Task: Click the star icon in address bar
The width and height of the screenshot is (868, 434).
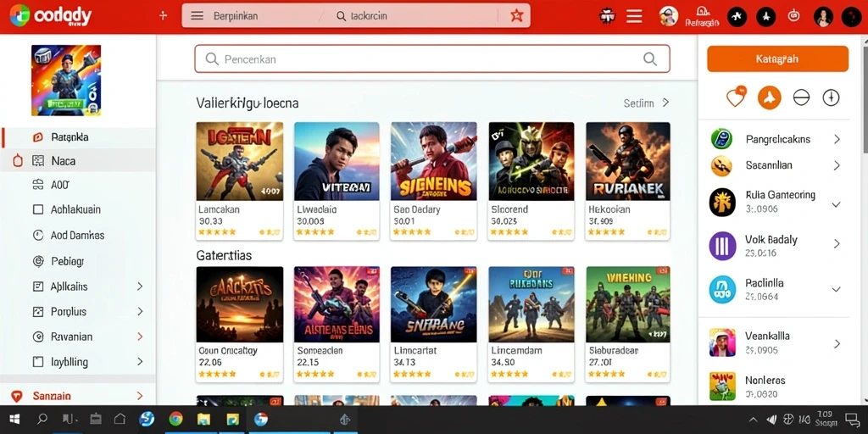Action: 516,15
